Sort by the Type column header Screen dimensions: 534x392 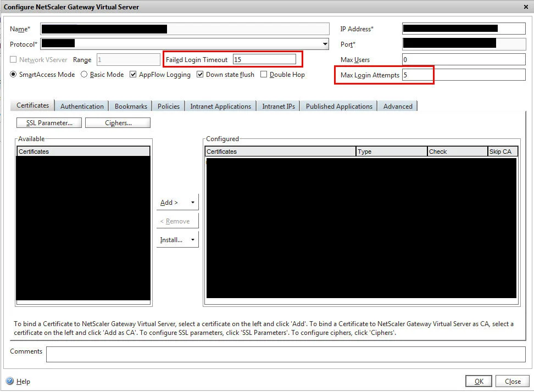point(391,152)
